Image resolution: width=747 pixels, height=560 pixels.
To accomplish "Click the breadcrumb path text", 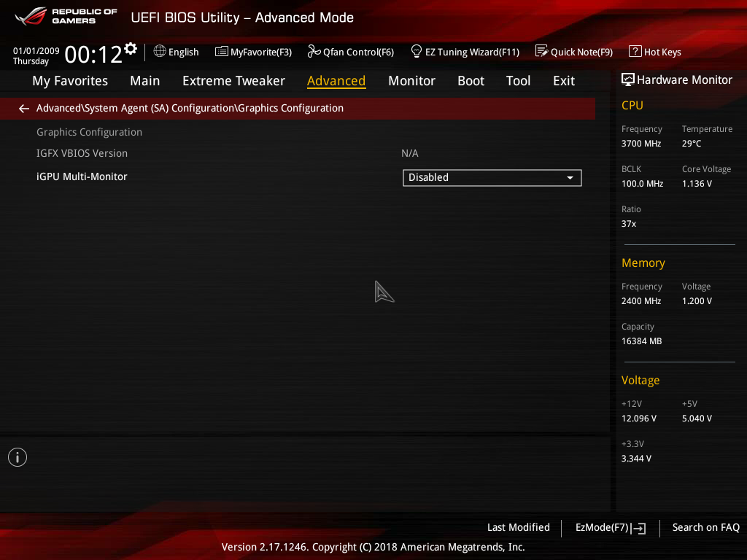I will (190, 109).
